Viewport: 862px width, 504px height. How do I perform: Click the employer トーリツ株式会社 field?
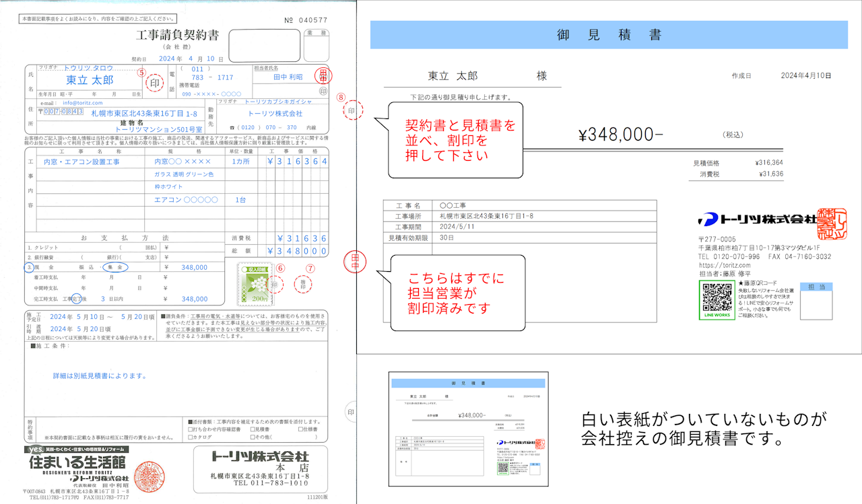point(275,114)
